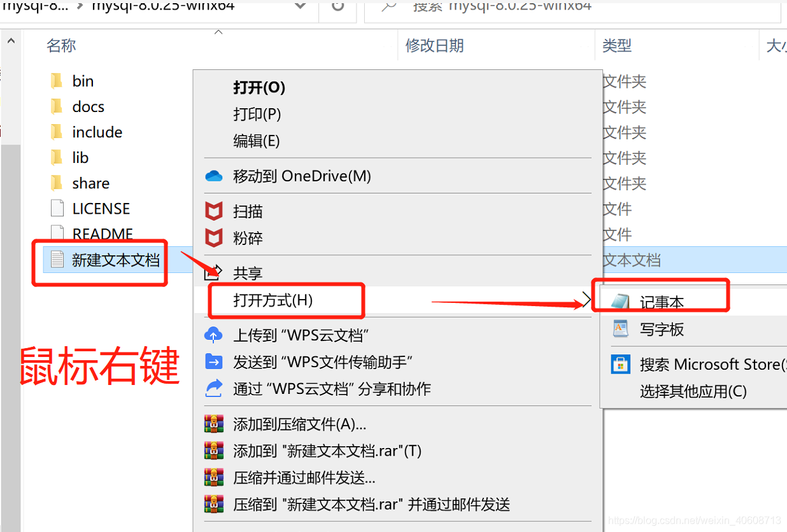Expand the address bar history dropdown

pyautogui.click(x=301, y=6)
